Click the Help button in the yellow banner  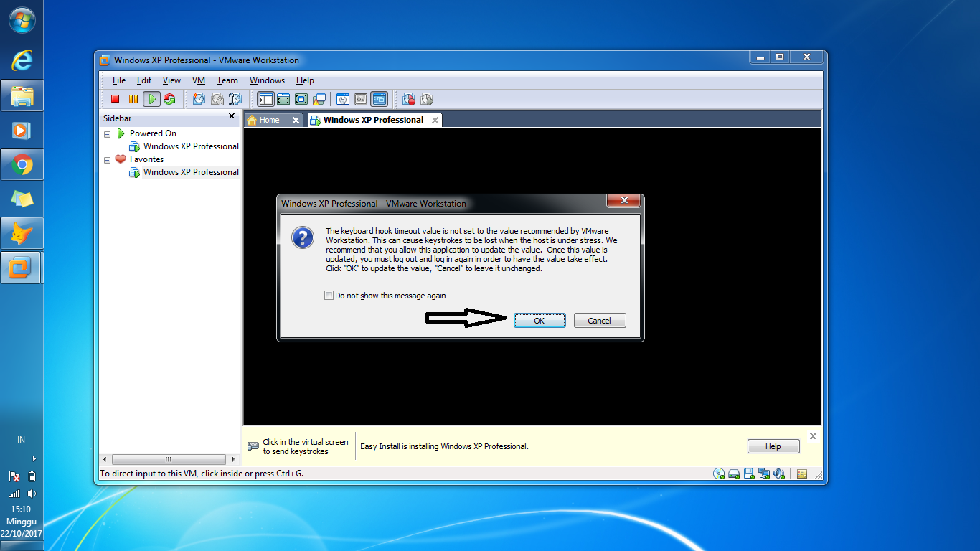coord(773,446)
